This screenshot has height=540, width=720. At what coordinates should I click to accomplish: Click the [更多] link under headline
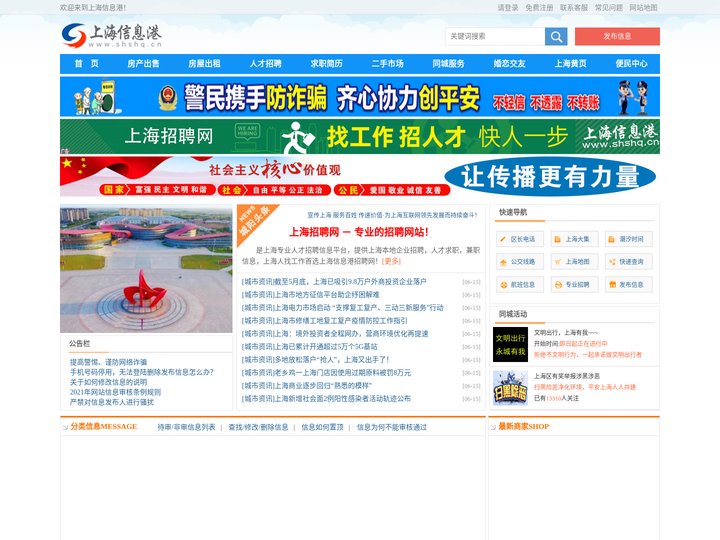click(x=391, y=261)
